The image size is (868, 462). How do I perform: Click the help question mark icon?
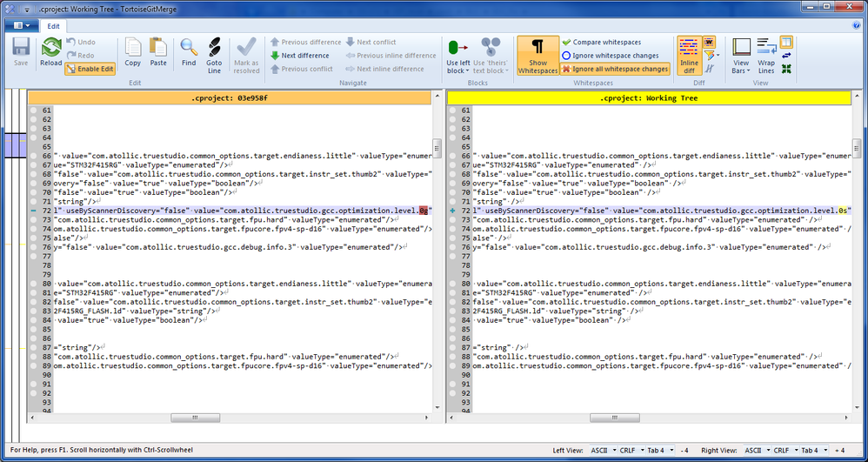tap(858, 25)
